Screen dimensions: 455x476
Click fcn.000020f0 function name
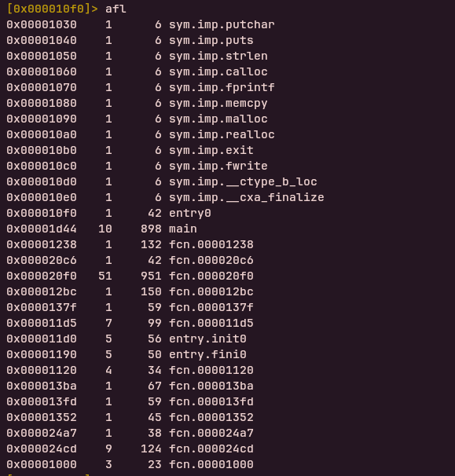coord(211,276)
